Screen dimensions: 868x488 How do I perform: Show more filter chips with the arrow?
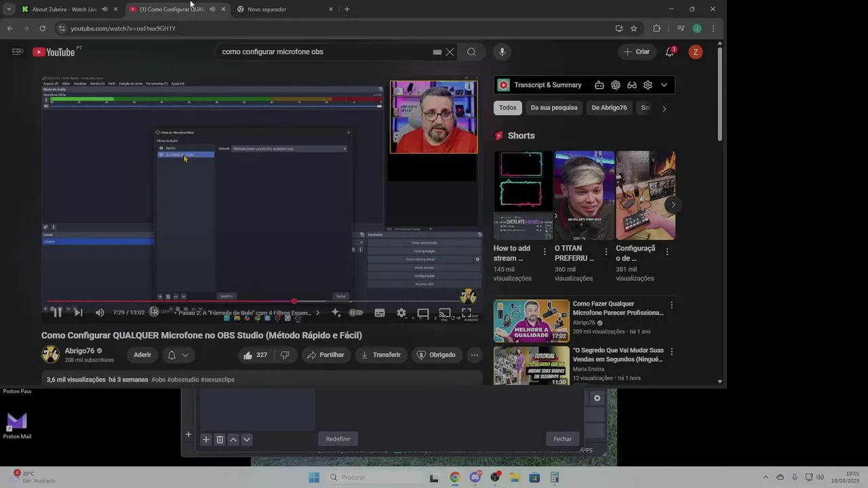pyautogui.click(x=664, y=108)
